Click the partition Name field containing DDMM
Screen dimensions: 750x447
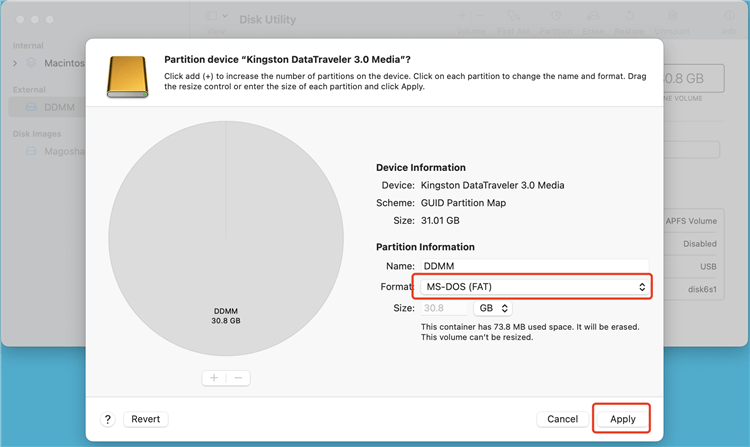tap(532, 266)
